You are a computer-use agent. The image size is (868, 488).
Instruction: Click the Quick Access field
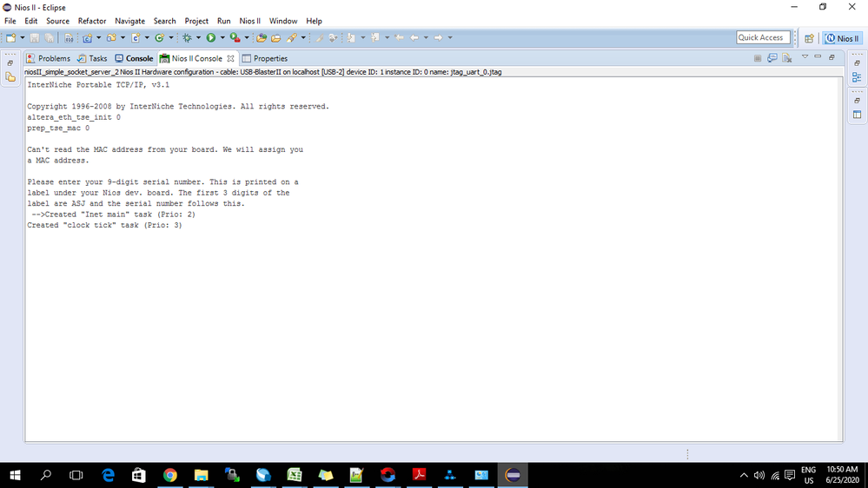(x=763, y=37)
